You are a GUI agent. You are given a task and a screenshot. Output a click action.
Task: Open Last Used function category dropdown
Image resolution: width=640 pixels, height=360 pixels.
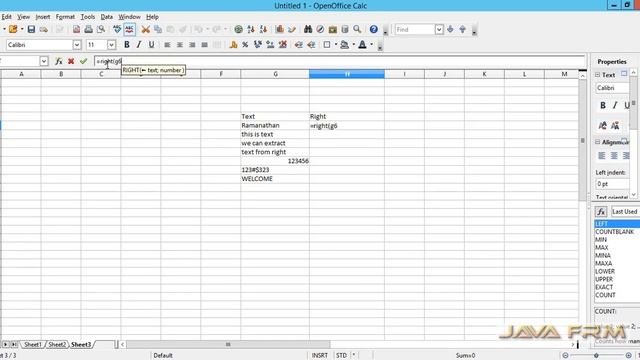(x=625, y=211)
